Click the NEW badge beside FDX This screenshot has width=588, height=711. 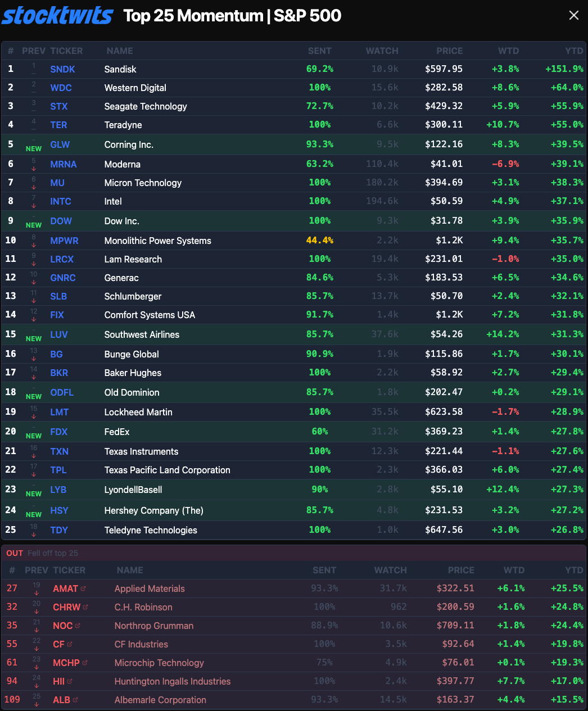pos(34,436)
